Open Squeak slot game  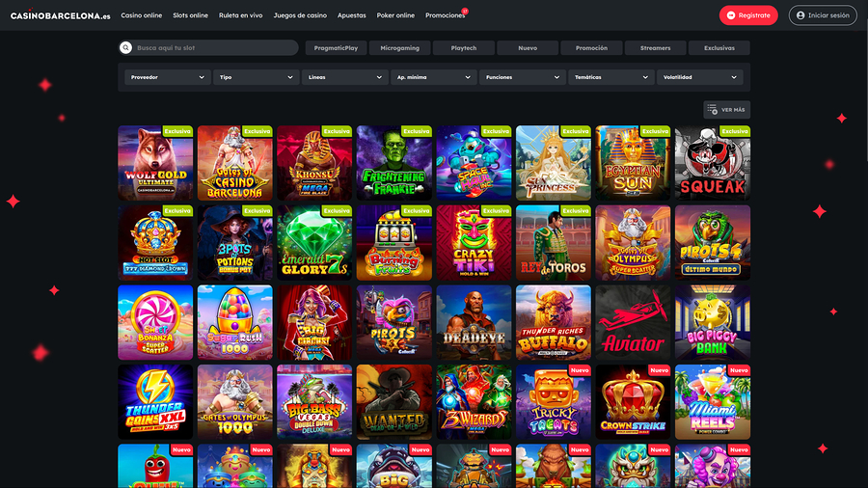tap(713, 163)
